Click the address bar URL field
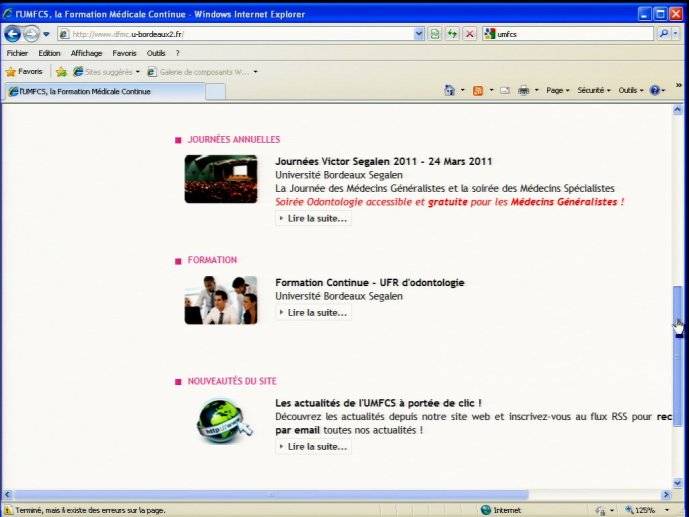 pos(237,34)
